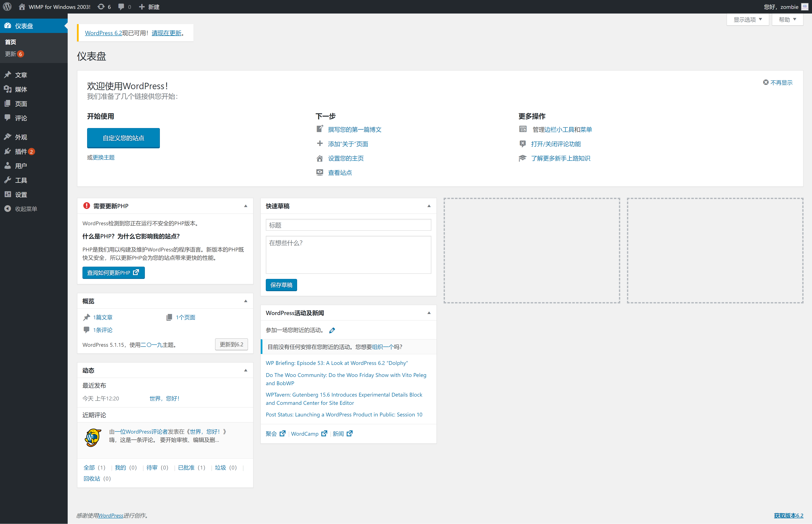Image resolution: width=812 pixels, height=524 pixels.
Task: Click the plus icon beside 添加"关于"页面
Action: click(320, 144)
